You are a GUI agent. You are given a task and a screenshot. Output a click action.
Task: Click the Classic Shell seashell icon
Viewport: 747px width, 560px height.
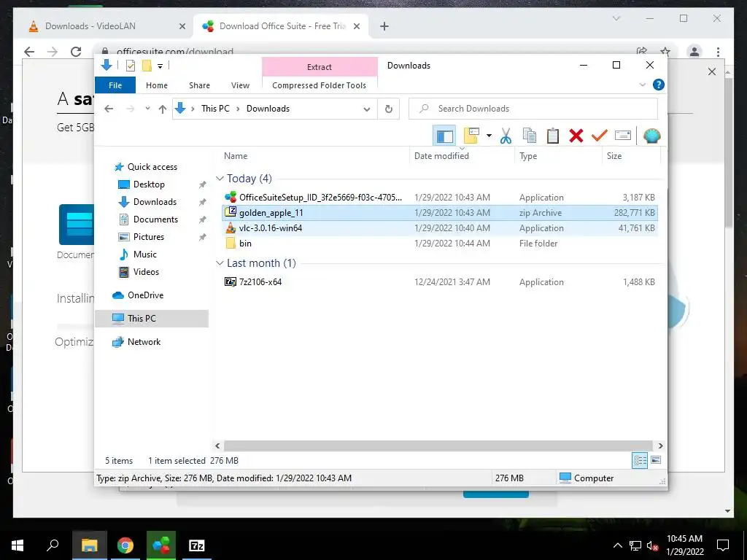[651, 136]
